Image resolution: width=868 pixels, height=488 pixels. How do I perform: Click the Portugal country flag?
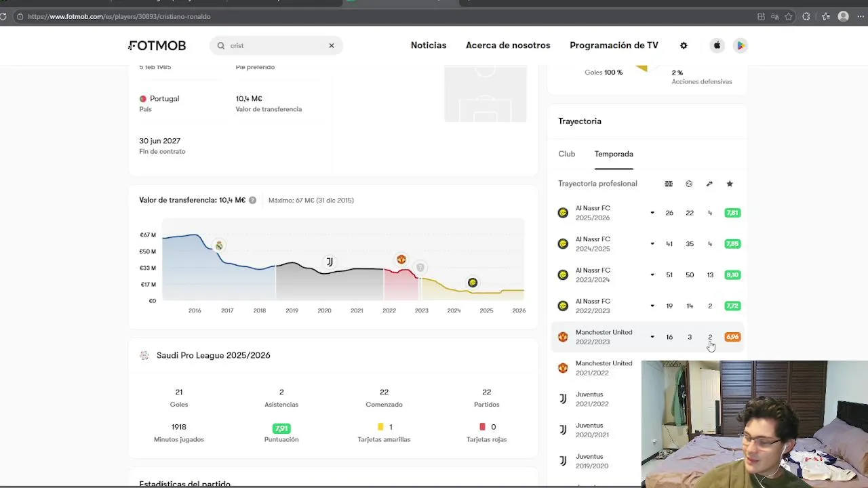[143, 99]
